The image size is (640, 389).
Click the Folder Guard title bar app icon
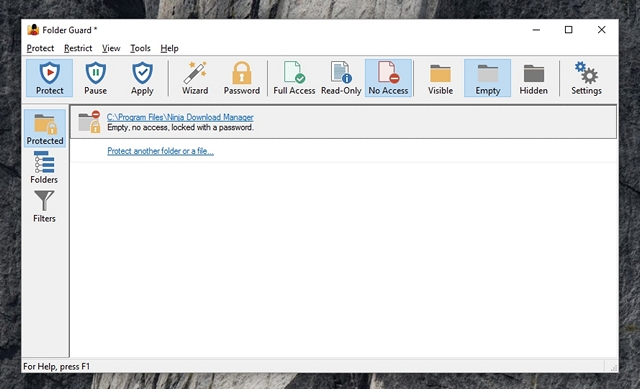33,30
